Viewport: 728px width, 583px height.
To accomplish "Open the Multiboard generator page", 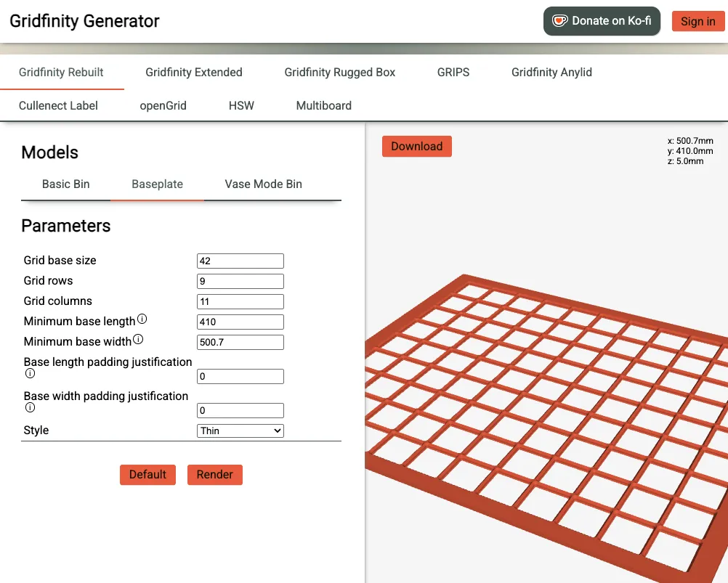I will point(323,105).
